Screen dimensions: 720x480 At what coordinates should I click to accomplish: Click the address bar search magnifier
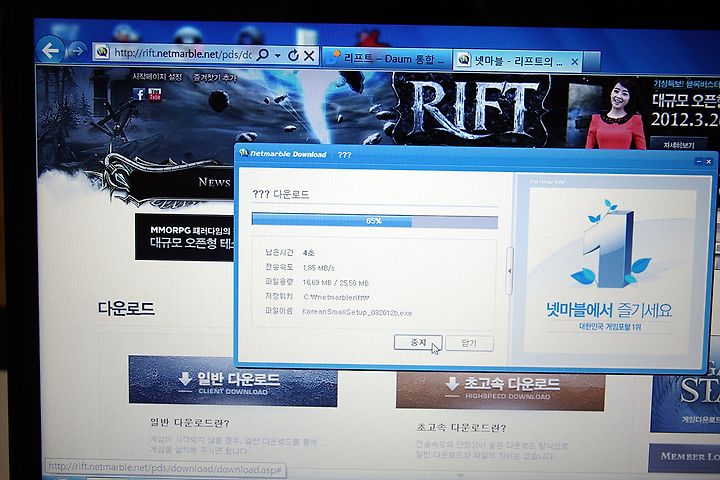[x=263, y=55]
